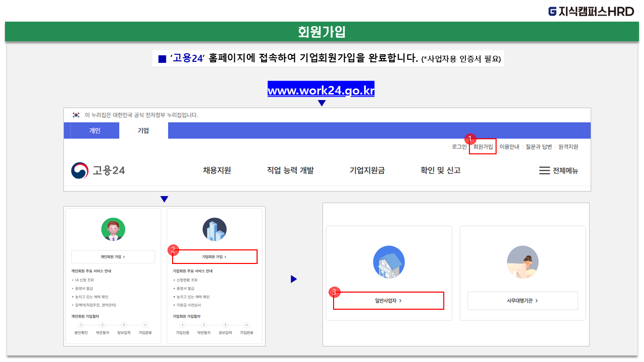
Task: Open the 이용안내 link
Action: pyautogui.click(x=509, y=147)
